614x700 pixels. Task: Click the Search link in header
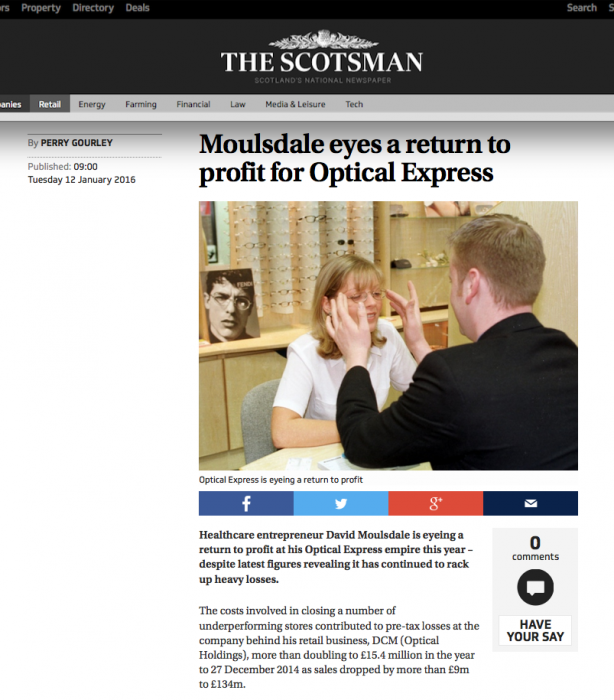(581, 8)
